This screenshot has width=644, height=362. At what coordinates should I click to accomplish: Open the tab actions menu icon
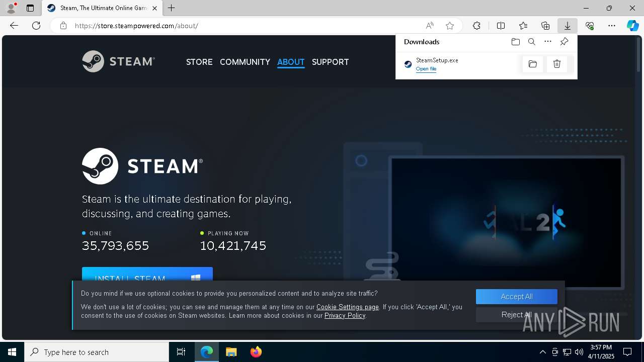[30, 8]
